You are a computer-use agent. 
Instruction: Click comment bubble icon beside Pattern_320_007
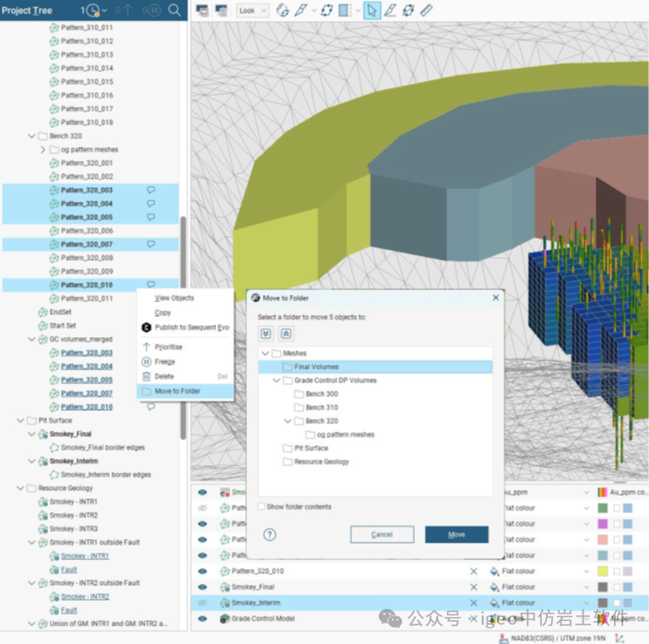(x=151, y=244)
